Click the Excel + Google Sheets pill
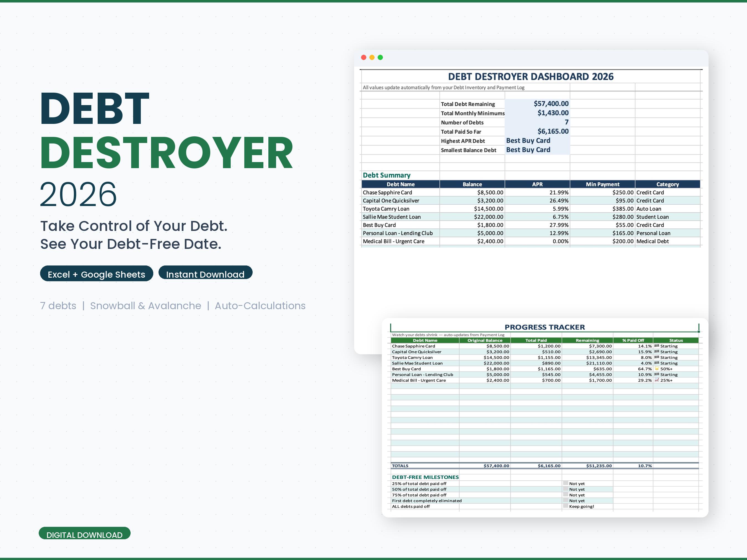This screenshot has width=747, height=560. coord(97,274)
